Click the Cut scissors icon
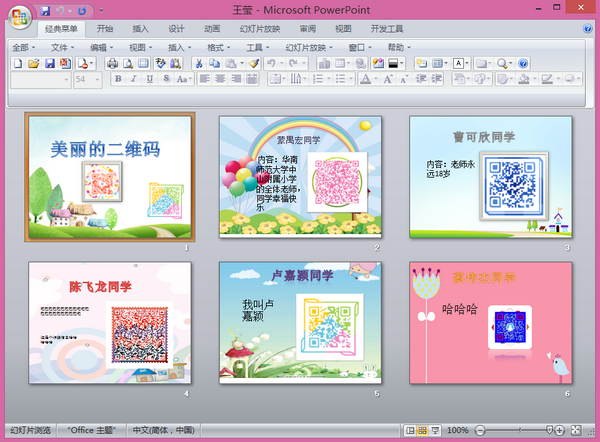 (199, 63)
